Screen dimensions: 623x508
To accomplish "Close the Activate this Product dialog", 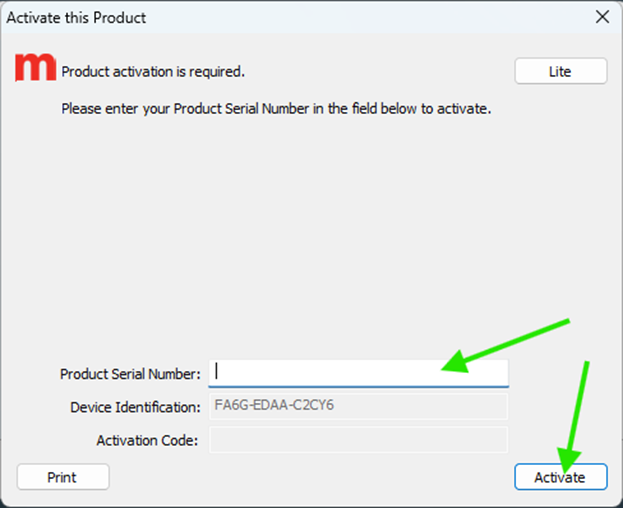I will coord(602,17).
